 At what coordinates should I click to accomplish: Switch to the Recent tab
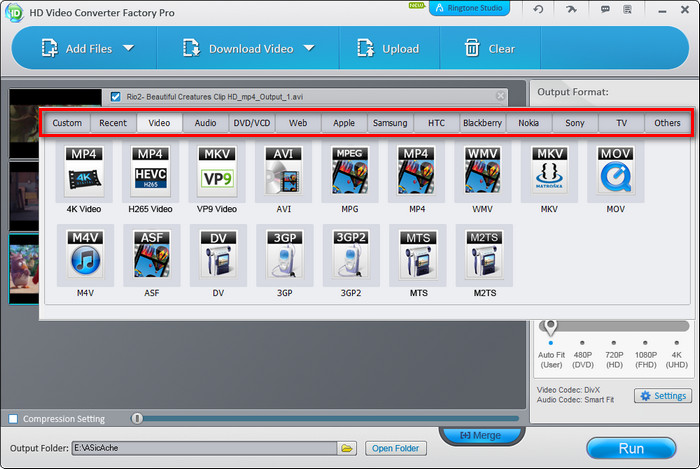[113, 123]
